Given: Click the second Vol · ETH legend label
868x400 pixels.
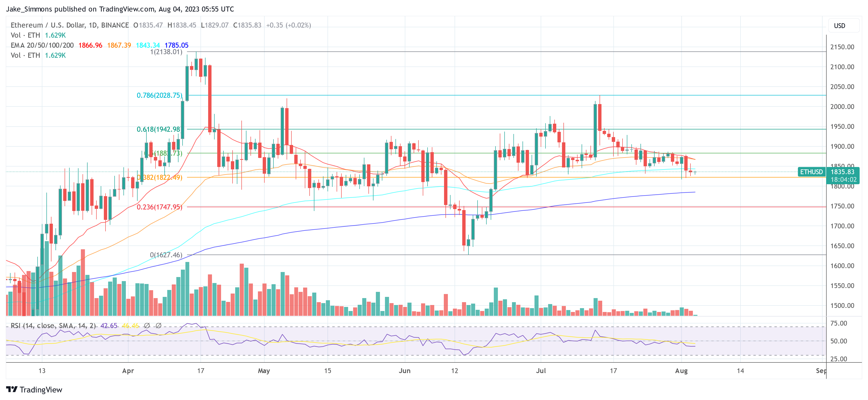Looking at the screenshot, I should [x=25, y=55].
